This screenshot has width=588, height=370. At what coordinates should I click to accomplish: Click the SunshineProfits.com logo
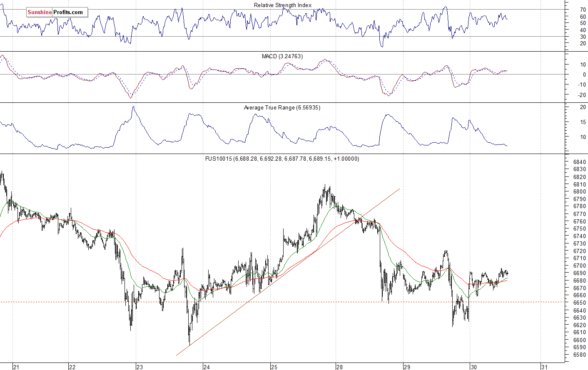point(57,12)
